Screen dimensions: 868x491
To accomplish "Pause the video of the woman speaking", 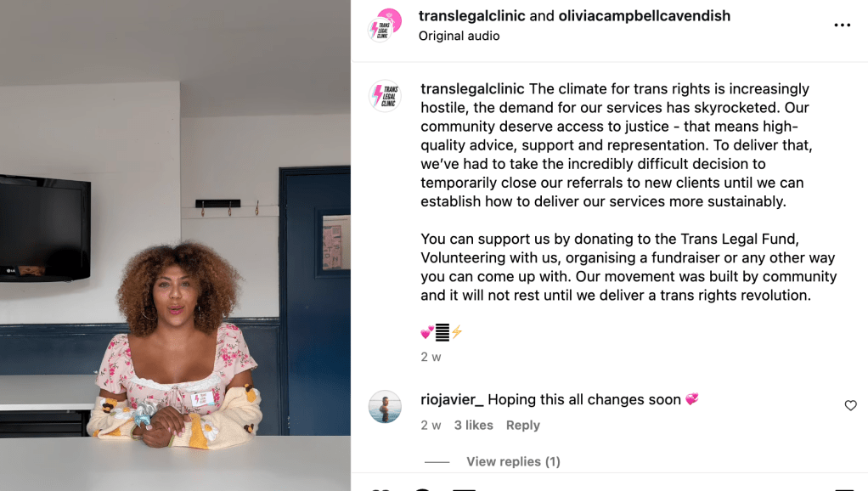I will tap(175, 245).
